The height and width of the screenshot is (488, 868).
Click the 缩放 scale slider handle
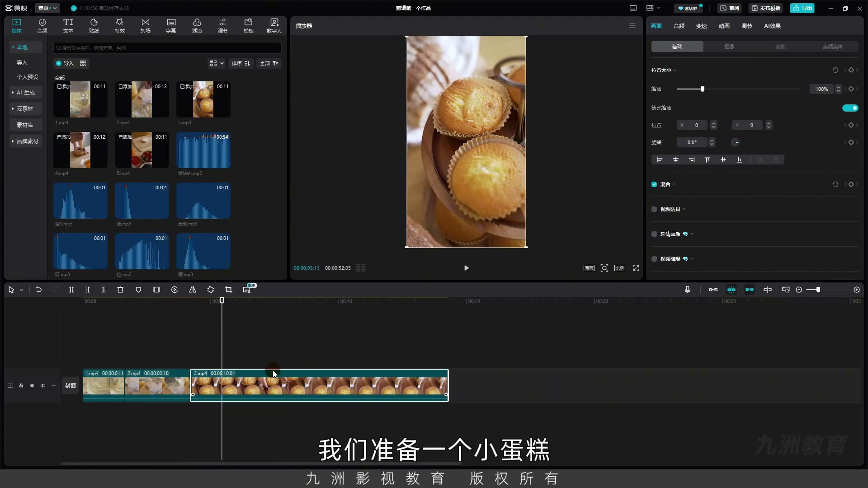pyautogui.click(x=702, y=89)
